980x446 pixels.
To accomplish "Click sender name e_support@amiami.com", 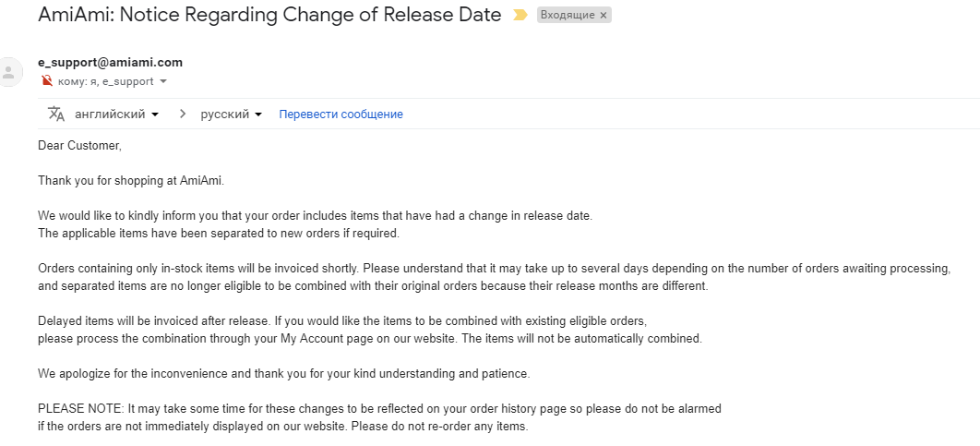I will click(110, 63).
